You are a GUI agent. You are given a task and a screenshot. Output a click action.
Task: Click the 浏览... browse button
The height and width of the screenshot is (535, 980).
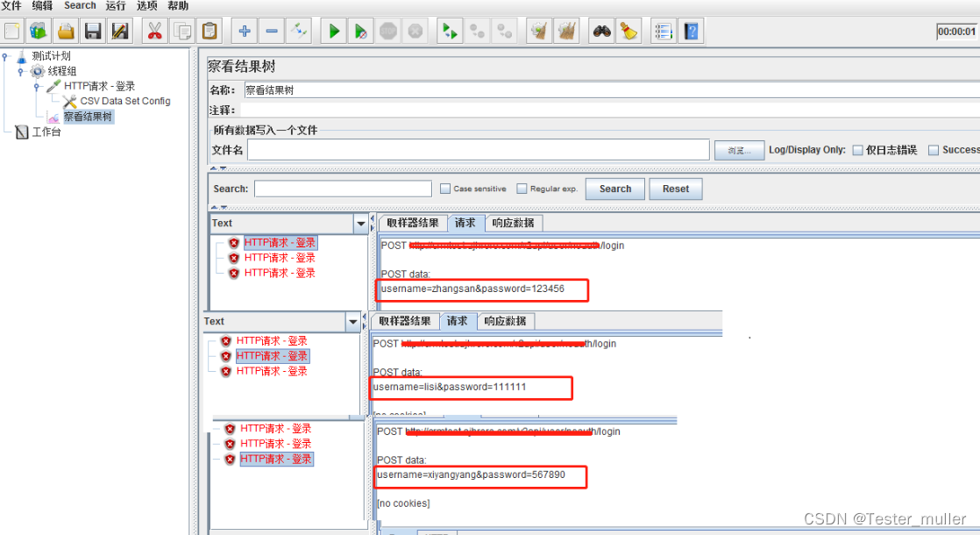coord(739,150)
